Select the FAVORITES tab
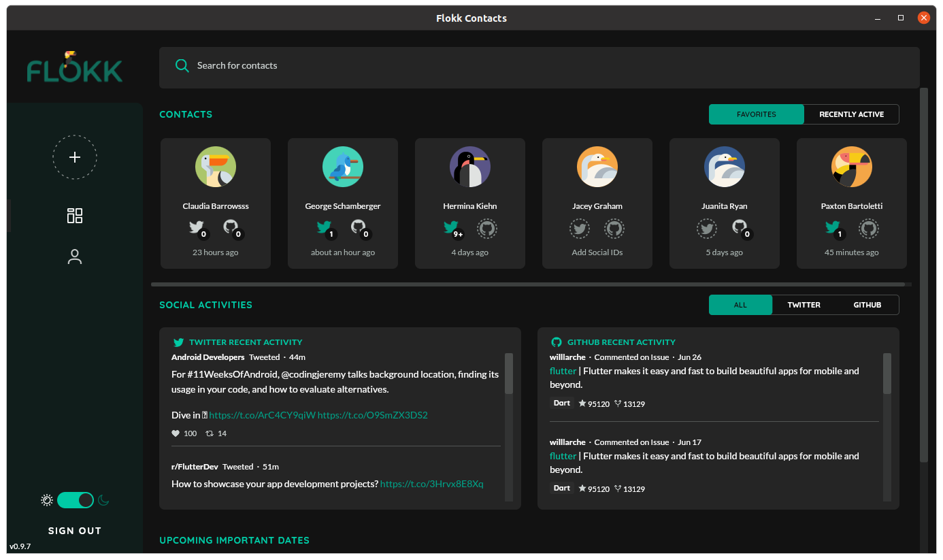 pos(756,114)
